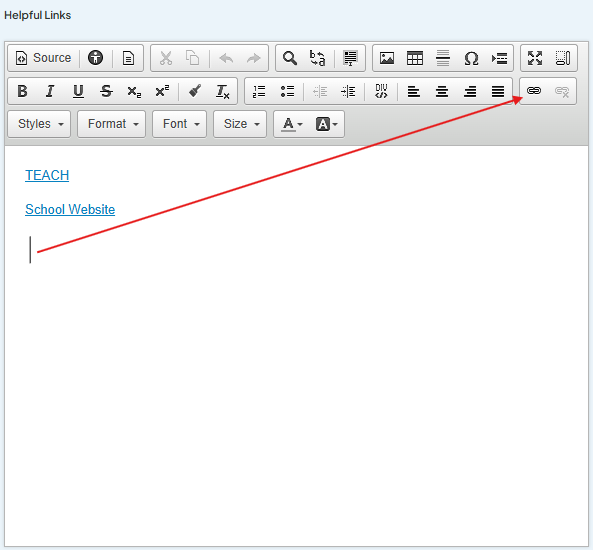Click the Cut scissors icon

[x=166, y=58]
